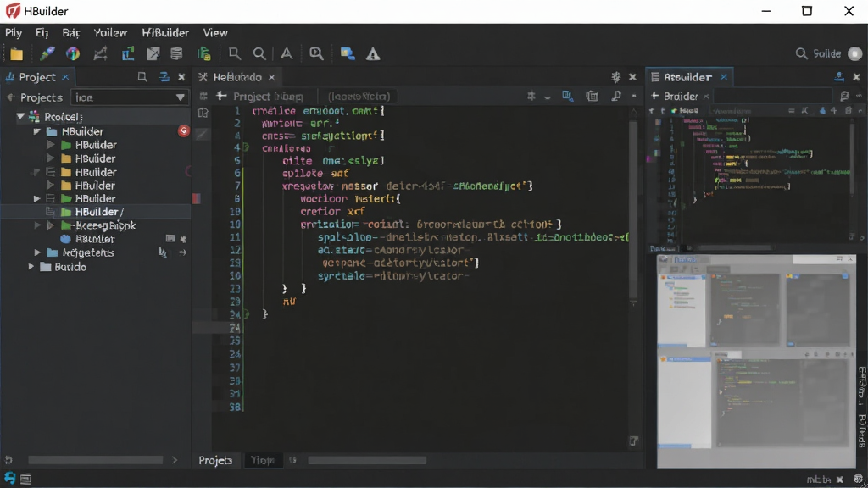Expand the Kceeg Fiqpk folder

click(x=37, y=225)
